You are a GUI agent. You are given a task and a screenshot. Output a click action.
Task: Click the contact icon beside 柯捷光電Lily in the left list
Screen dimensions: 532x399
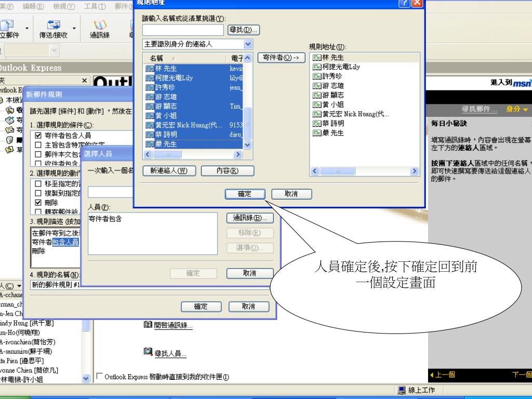[150, 78]
